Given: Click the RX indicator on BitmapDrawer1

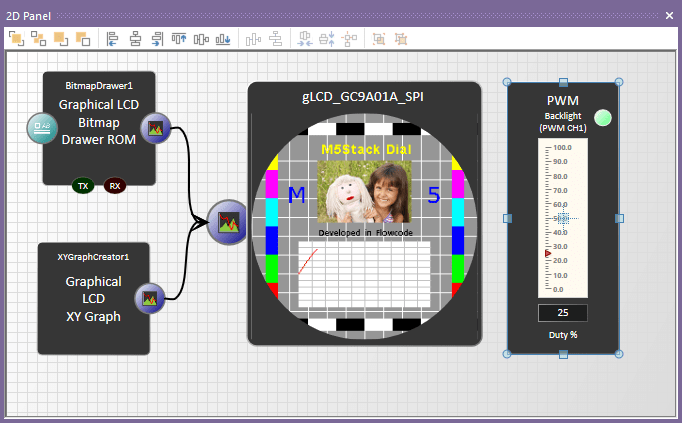Looking at the screenshot, I should click(x=115, y=186).
